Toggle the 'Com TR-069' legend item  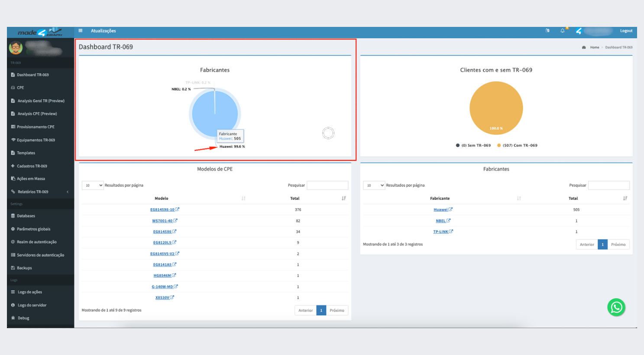coord(517,146)
